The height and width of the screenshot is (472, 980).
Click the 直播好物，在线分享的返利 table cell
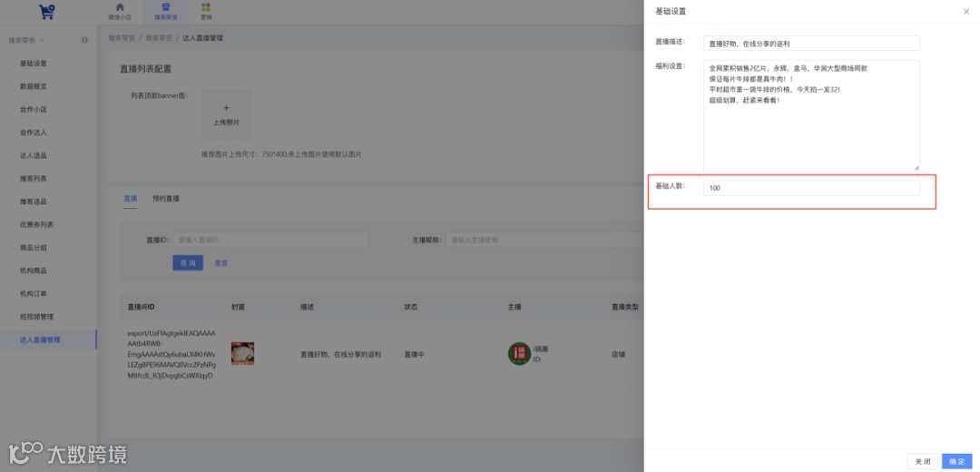point(340,355)
